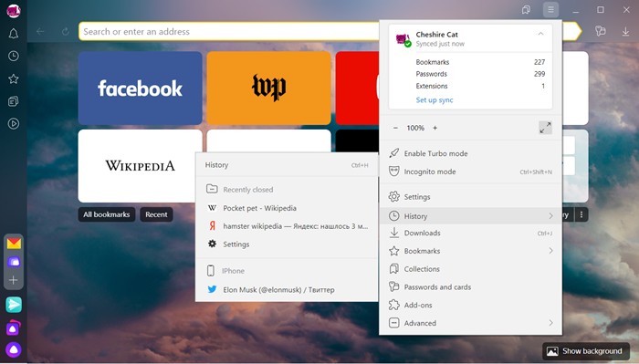Click the fullscreen icon beside zoom controls
Viewport: 639px width, 364px height.
coord(545,128)
